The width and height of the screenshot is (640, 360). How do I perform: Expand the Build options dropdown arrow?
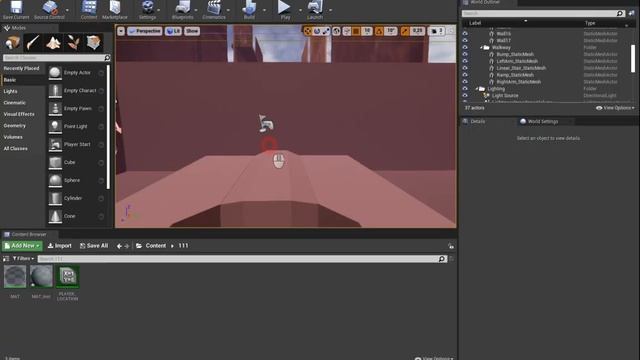[264, 10]
